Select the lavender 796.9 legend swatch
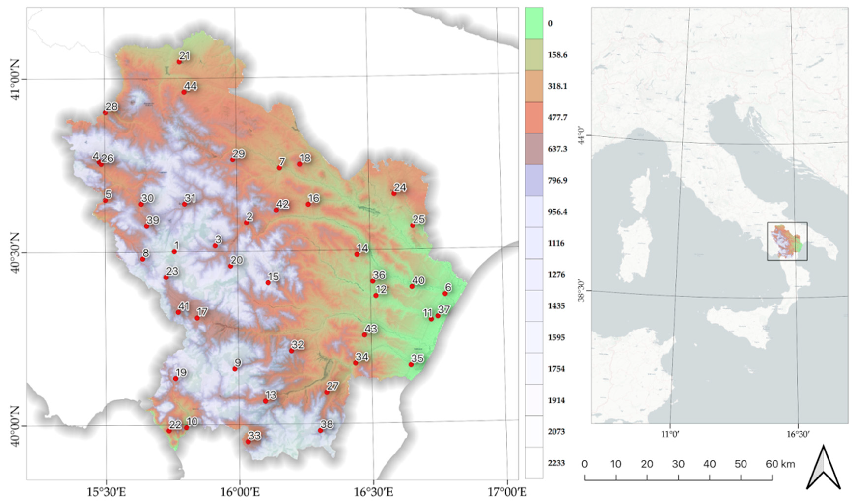The width and height of the screenshot is (857, 504). coord(534,180)
